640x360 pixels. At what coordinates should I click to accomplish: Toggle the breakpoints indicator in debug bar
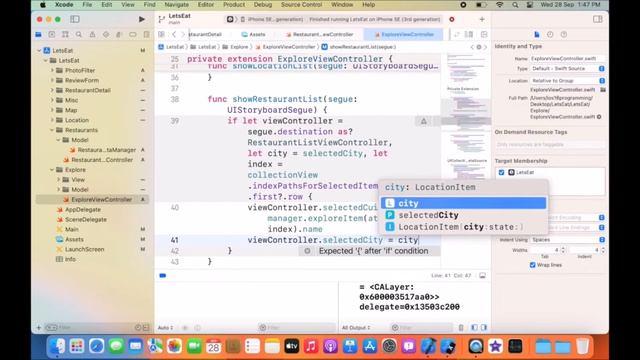(163, 276)
